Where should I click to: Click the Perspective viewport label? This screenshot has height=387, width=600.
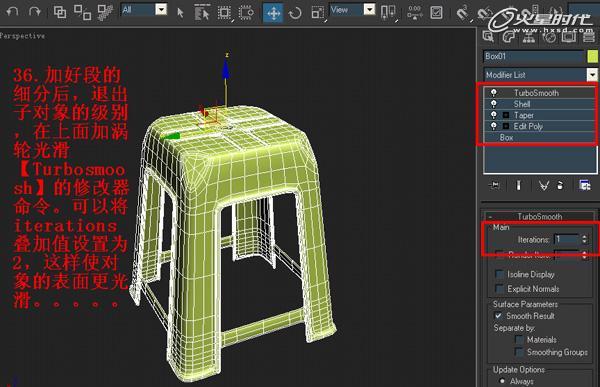[x=22, y=36]
